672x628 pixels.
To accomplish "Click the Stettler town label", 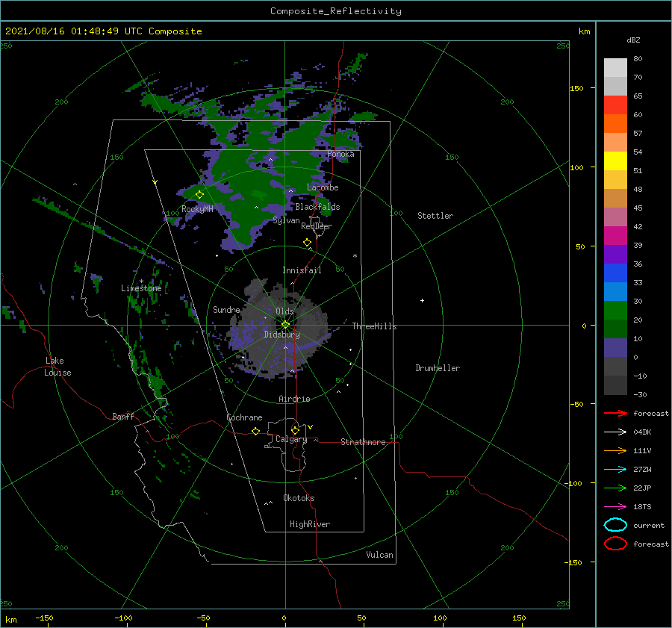I will click(435, 216).
